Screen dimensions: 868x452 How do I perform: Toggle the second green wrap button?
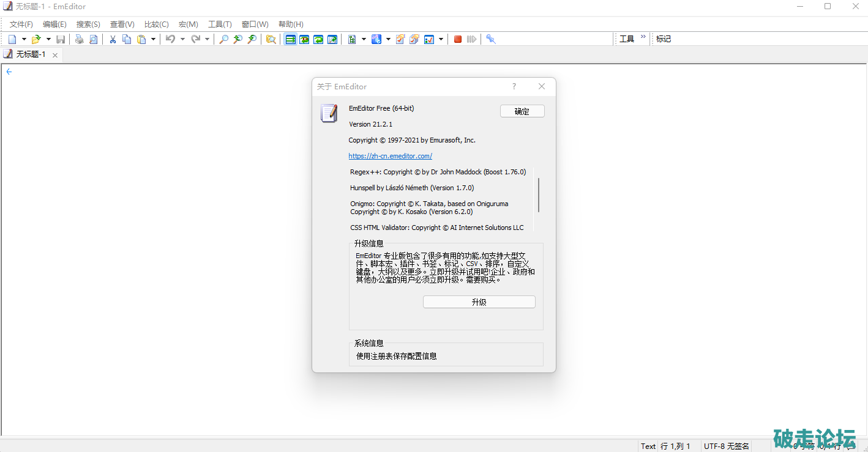point(304,39)
